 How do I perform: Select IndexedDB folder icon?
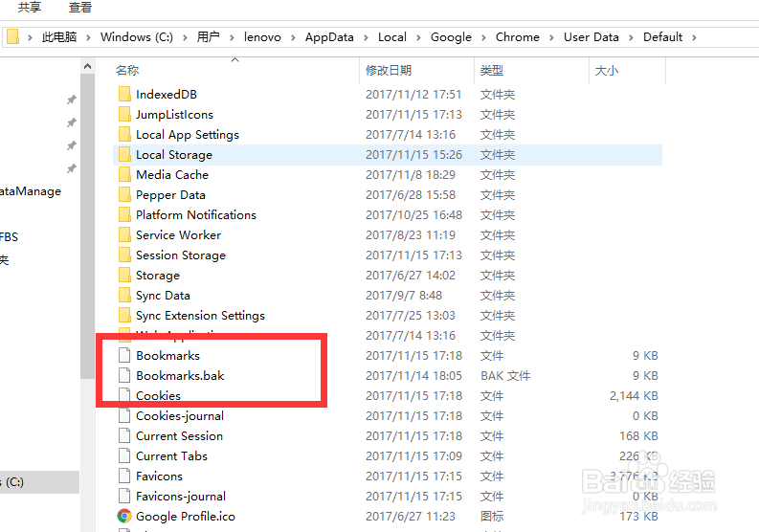[124, 94]
